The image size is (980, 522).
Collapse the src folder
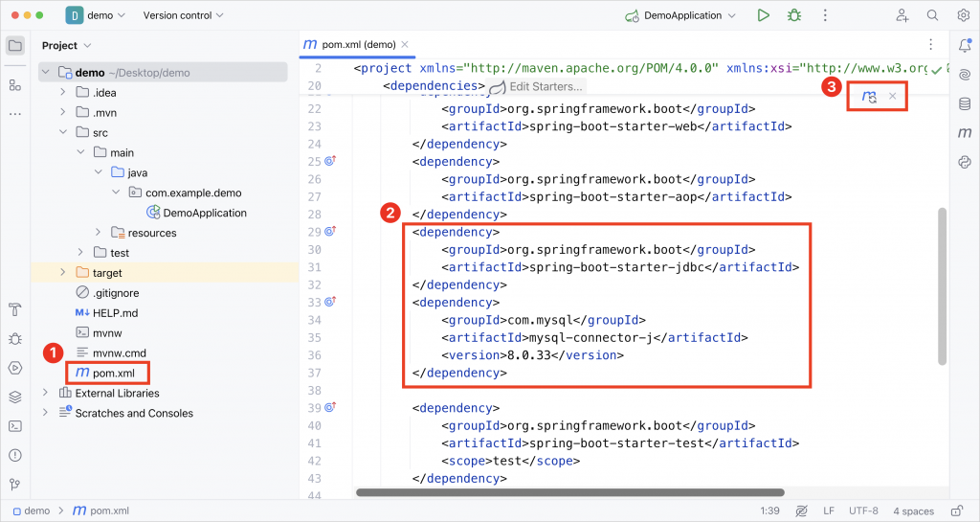62,132
